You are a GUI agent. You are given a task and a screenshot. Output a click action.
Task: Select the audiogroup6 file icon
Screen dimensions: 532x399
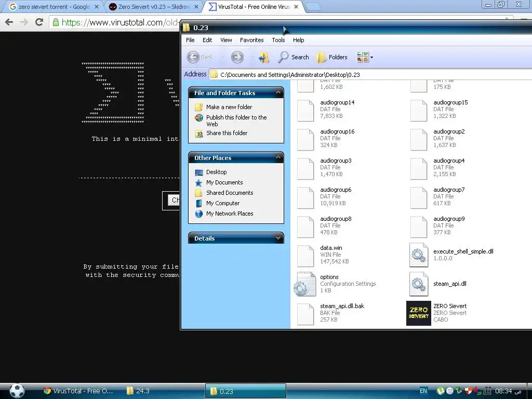(x=305, y=198)
